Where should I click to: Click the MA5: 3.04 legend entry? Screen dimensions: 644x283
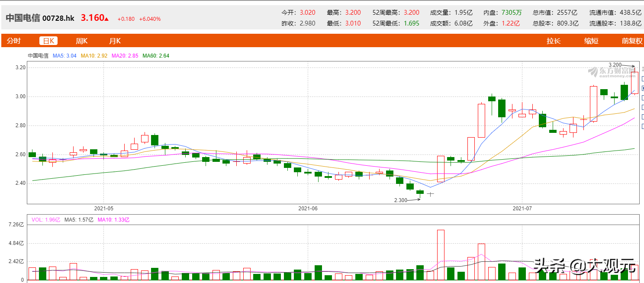[x=64, y=55]
